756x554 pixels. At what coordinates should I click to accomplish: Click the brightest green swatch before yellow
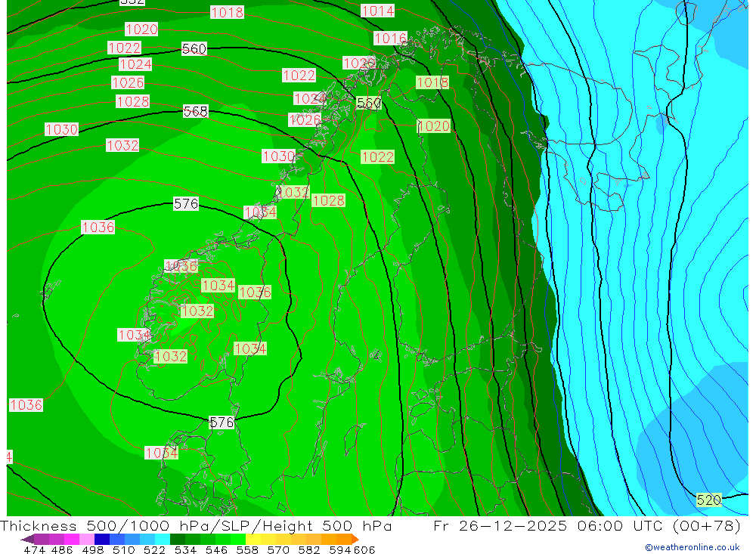239,539
